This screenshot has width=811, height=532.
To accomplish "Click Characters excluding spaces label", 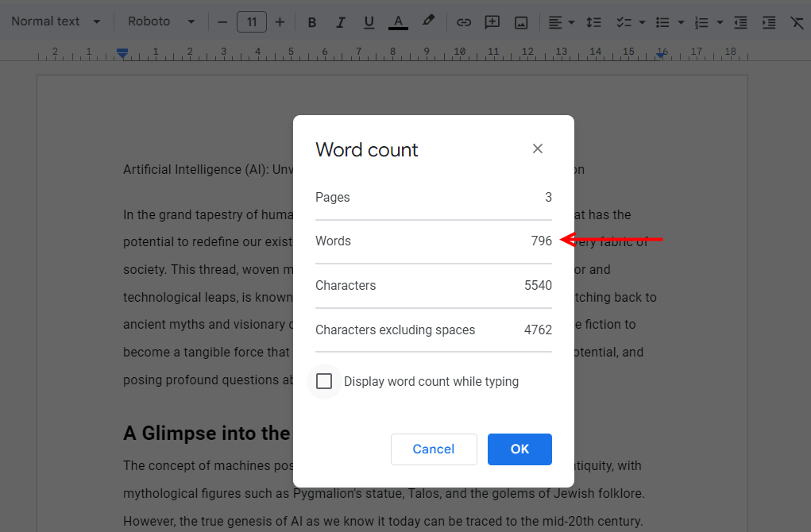I will (395, 330).
